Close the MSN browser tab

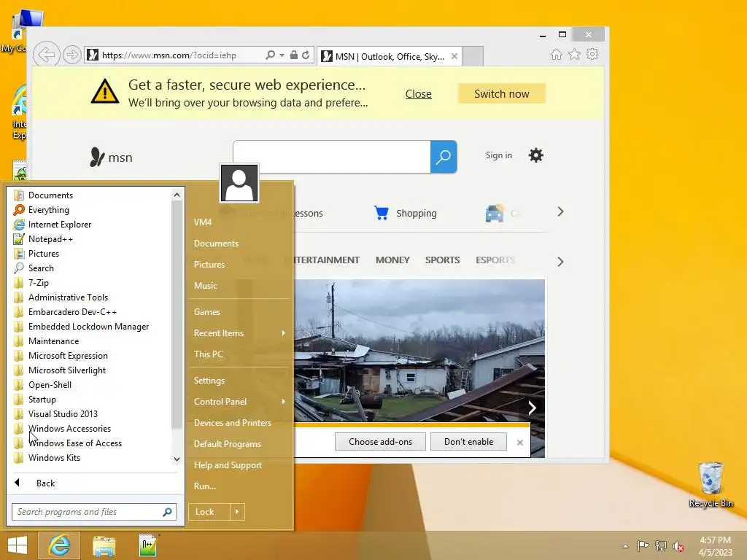(454, 56)
